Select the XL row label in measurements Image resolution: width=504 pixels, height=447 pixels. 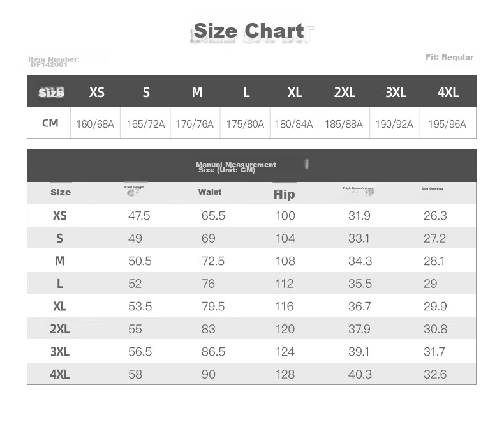coord(60,306)
